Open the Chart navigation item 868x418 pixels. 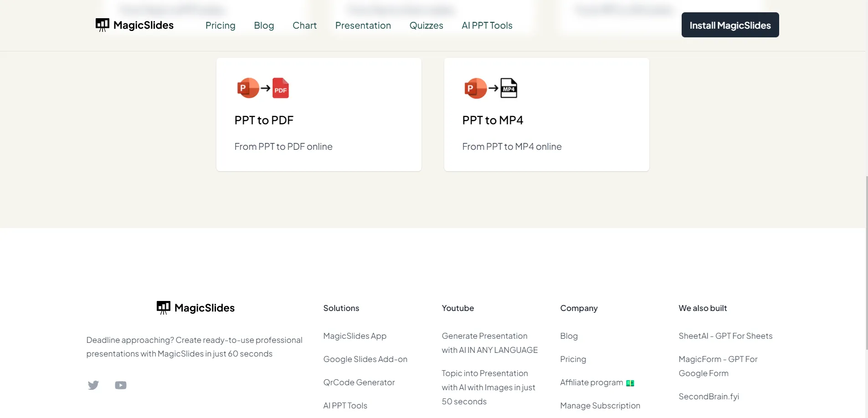(x=304, y=25)
